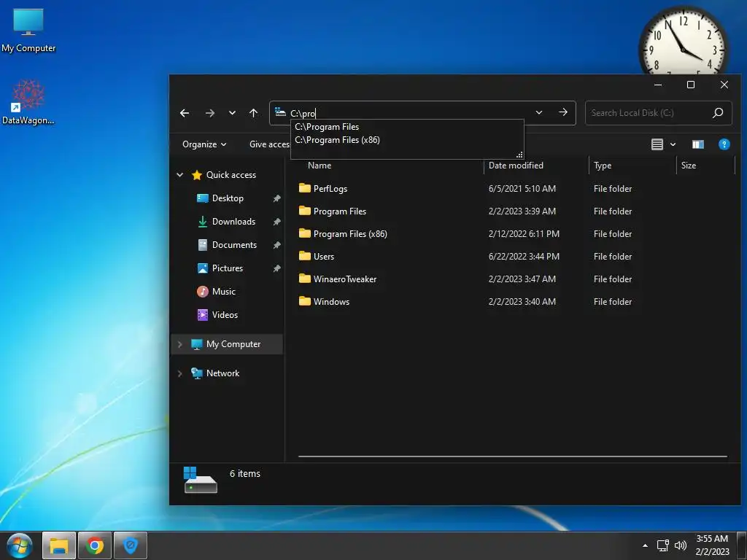Select the DataWagon desktop shortcut
The height and width of the screenshot is (560, 747).
(x=28, y=102)
